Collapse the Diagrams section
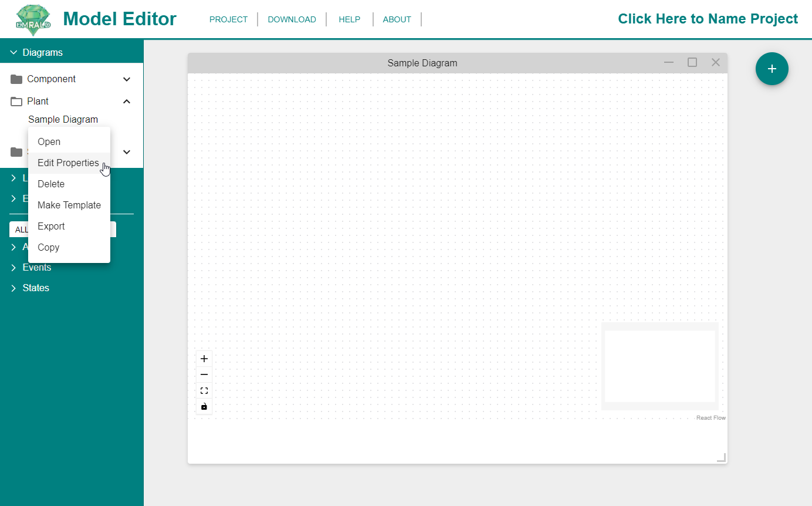812x506 pixels. pos(13,52)
